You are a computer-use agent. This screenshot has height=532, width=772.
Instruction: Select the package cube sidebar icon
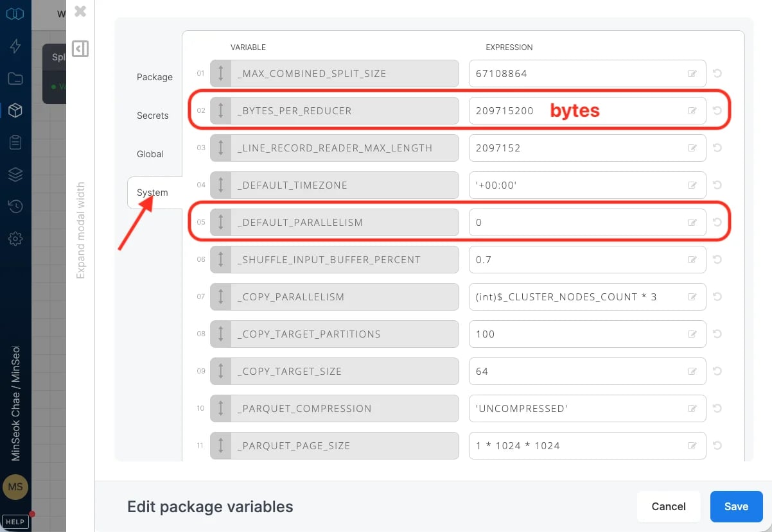15,110
